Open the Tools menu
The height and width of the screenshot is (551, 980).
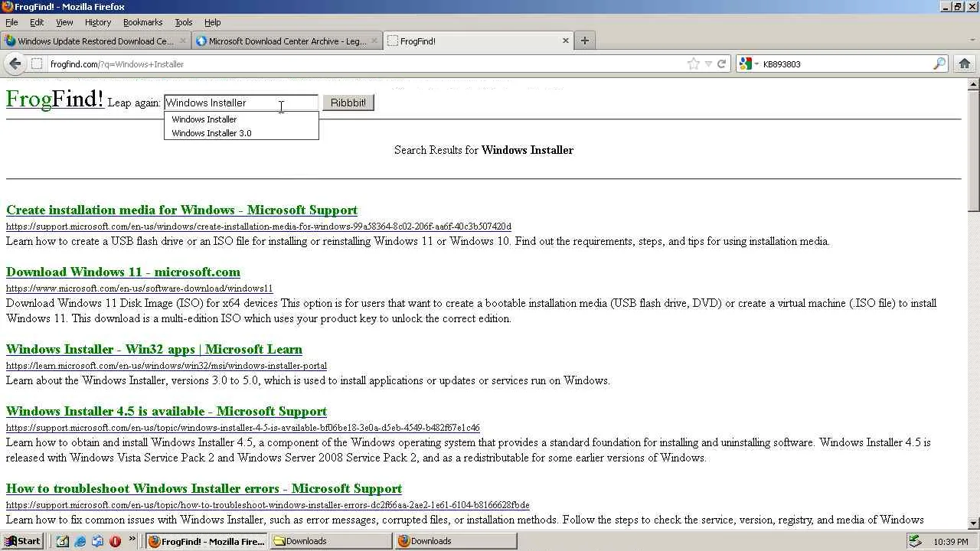tap(184, 22)
